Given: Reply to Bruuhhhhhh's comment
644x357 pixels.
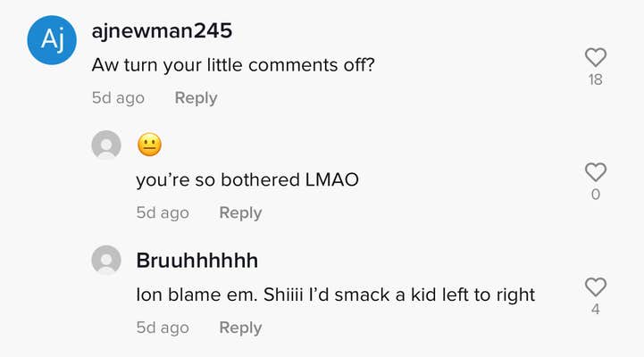Looking at the screenshot, I should pos(240,328).
